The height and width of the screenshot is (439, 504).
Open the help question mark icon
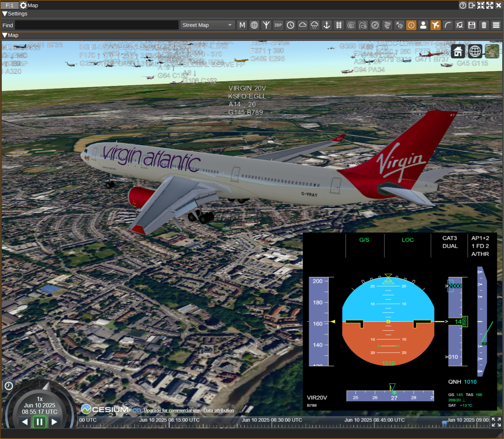[463, 5]
